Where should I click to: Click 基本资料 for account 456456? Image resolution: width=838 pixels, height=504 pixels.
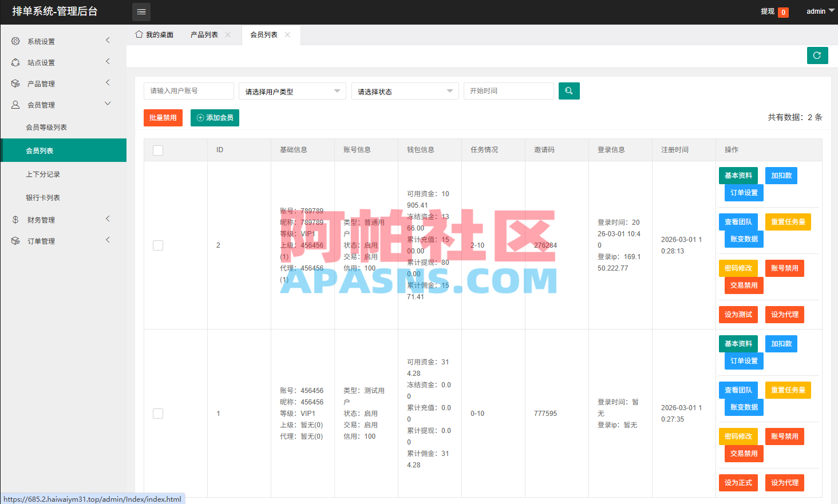click(738, 344)
